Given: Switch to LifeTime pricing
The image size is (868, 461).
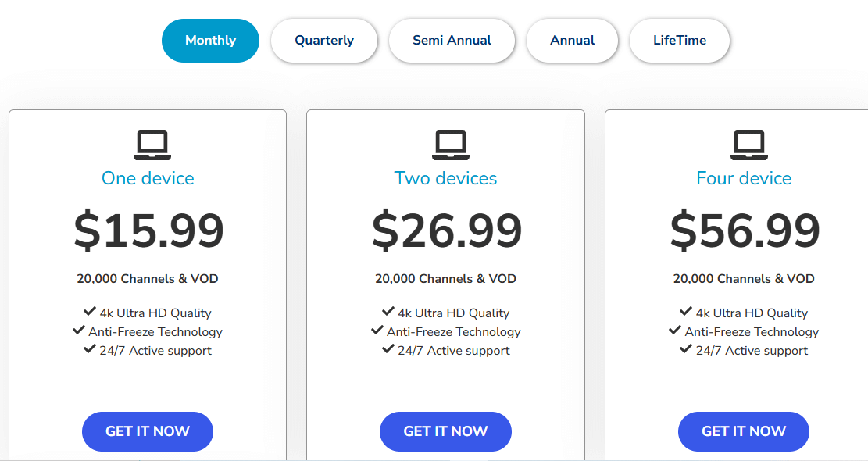Looking at the screenshot, I should pos(679,40).
